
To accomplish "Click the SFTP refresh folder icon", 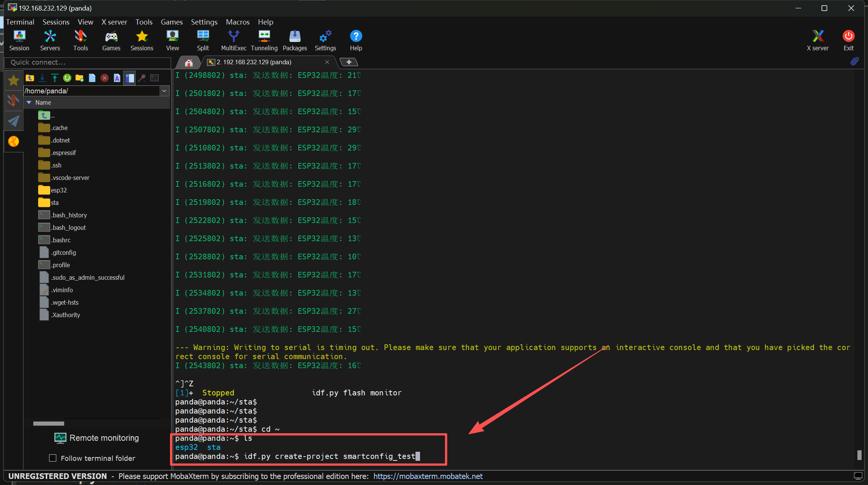I will point(67,78).
